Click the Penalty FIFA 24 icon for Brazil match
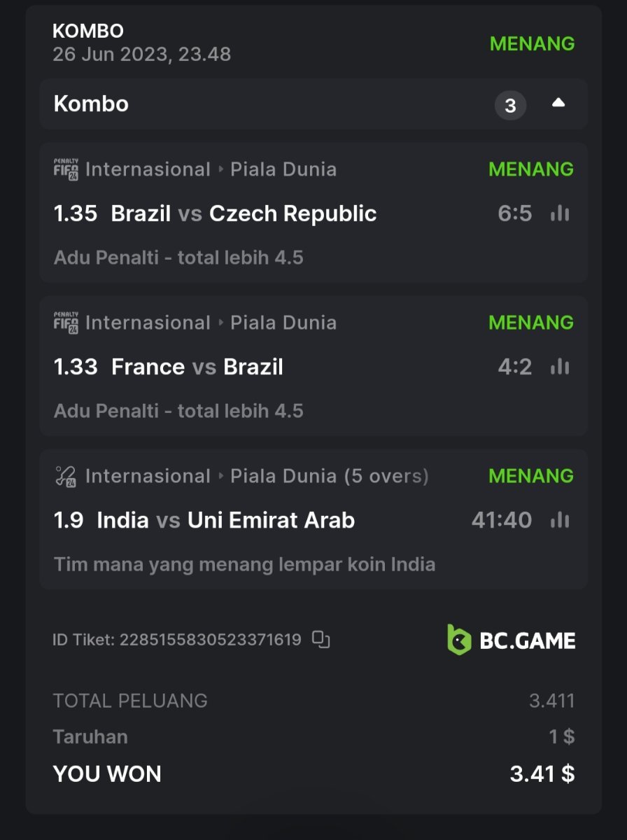This screenshot has height=840, width=627. [66, 169]
